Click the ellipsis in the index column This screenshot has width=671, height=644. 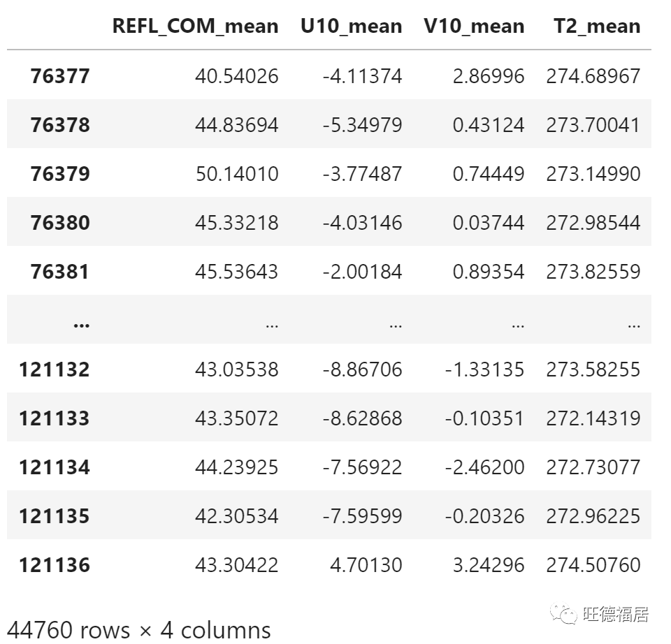tap(81, 321)
